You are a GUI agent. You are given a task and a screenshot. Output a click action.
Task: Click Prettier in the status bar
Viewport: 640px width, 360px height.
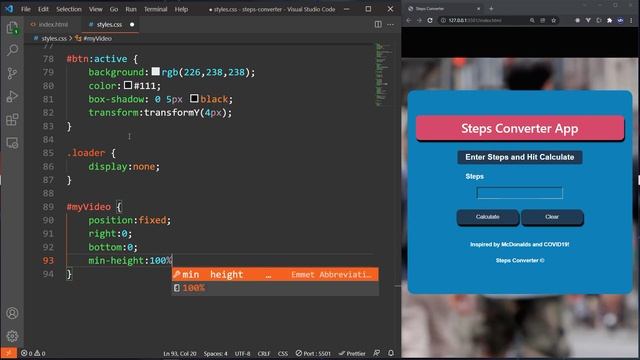click(x=352, y=353)
